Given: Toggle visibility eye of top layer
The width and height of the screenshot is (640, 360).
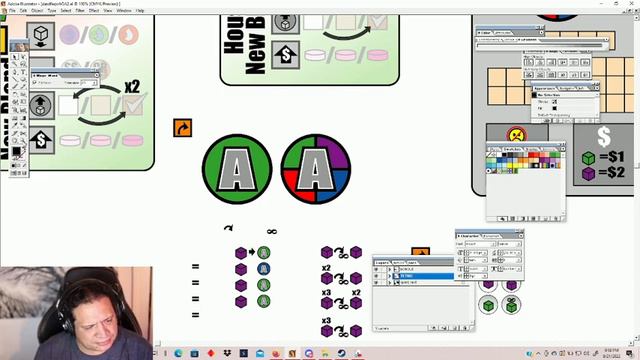Looking at the screenshot, I should coord(376,269).
